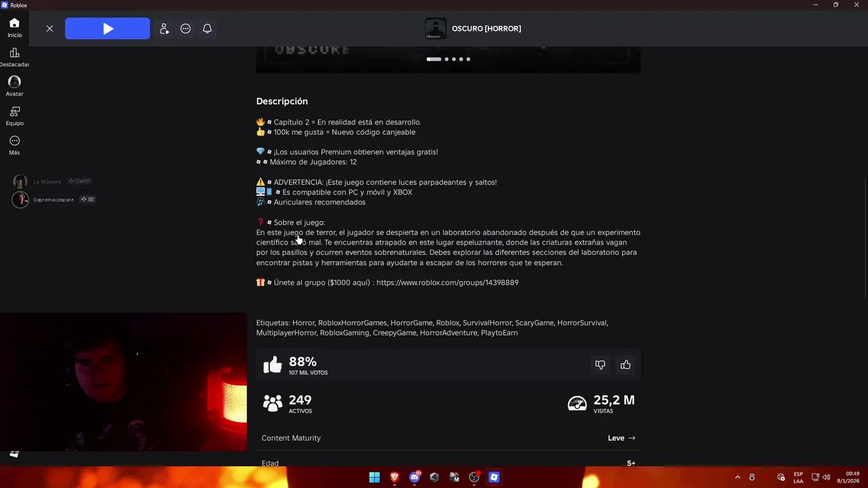Start the game with the play button
The height and width of the screenshot is (488, 868).
click(108, 28)
